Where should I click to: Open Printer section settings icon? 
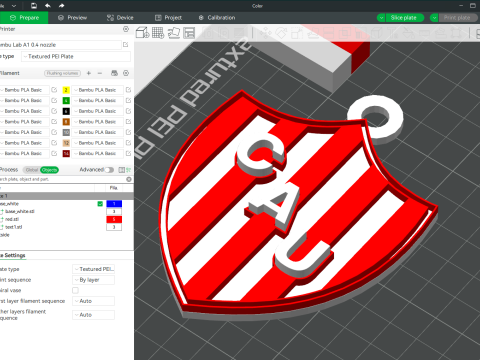coord(126,29)
